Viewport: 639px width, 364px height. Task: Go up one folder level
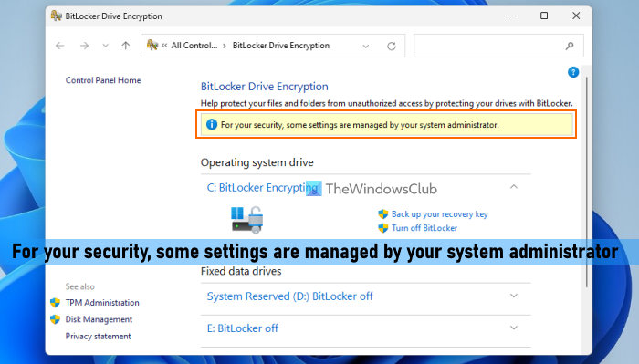pyautogui.click(x=126, y=46)
